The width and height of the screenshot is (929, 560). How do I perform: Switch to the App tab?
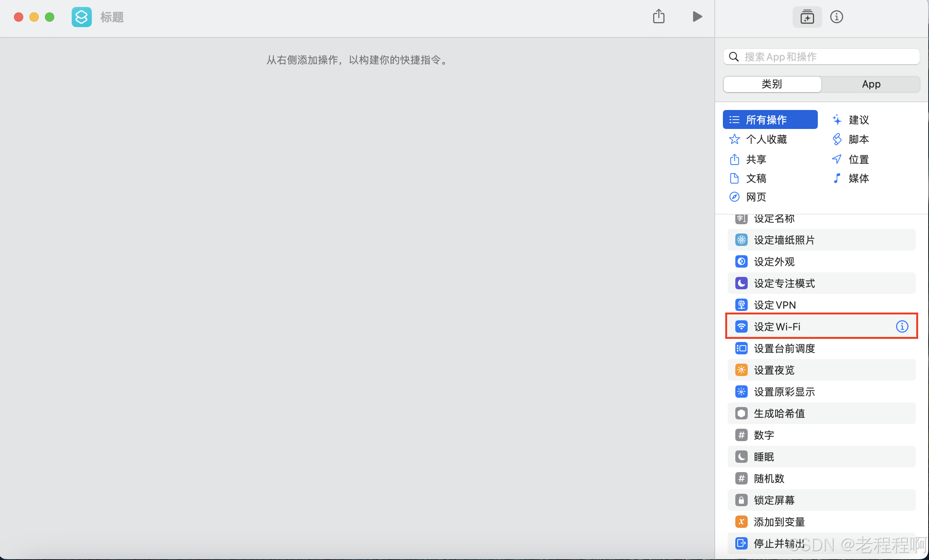coord(871,84)
